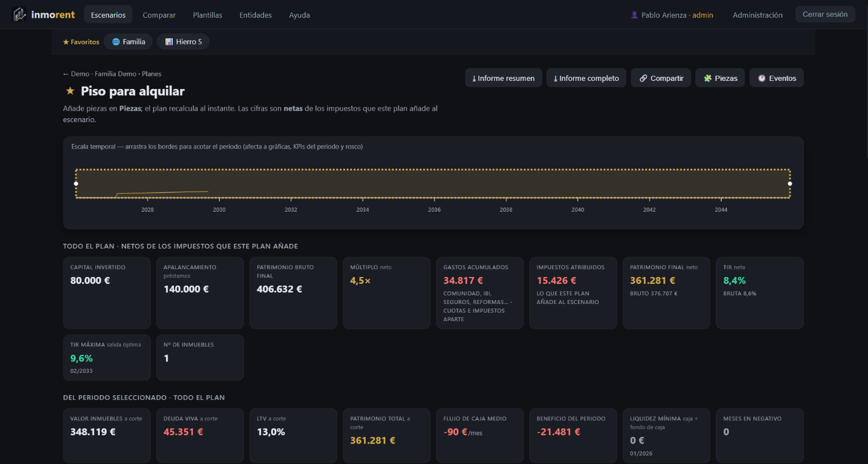Image resolution: width=868 pixels, height=464 pixels.
Task: Click the link icon in Compartir
Action: coord(644,78)
